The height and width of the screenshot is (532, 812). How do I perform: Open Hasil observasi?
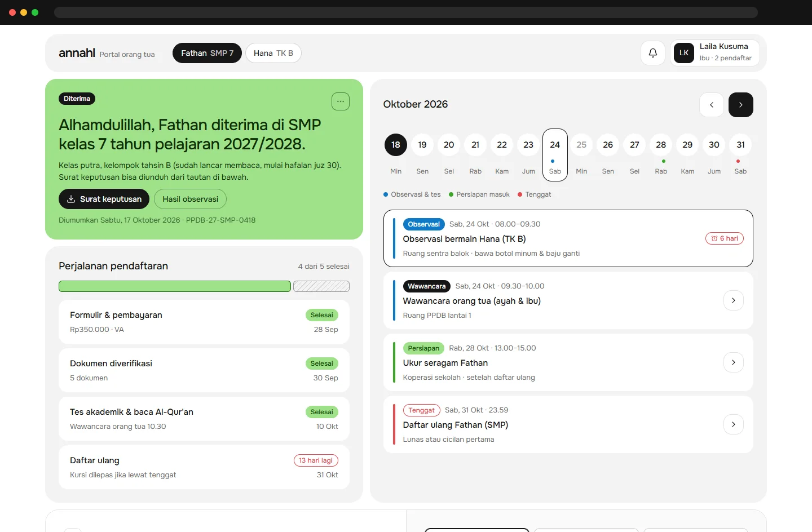(x=191, y=199)
